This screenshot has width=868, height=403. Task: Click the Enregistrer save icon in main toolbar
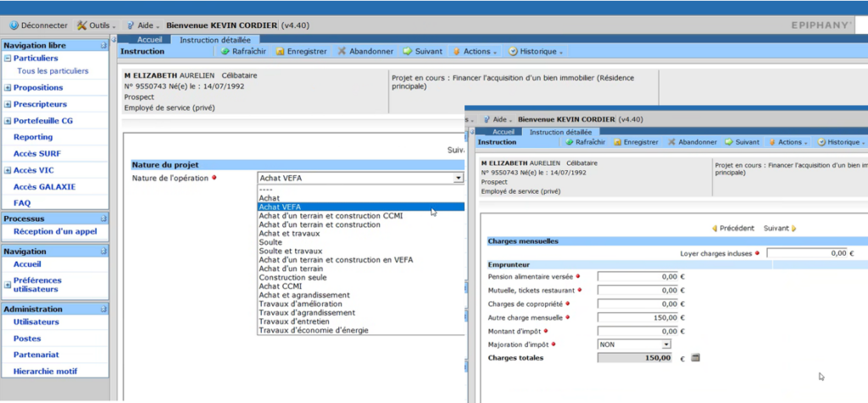[x=281, y=52]
